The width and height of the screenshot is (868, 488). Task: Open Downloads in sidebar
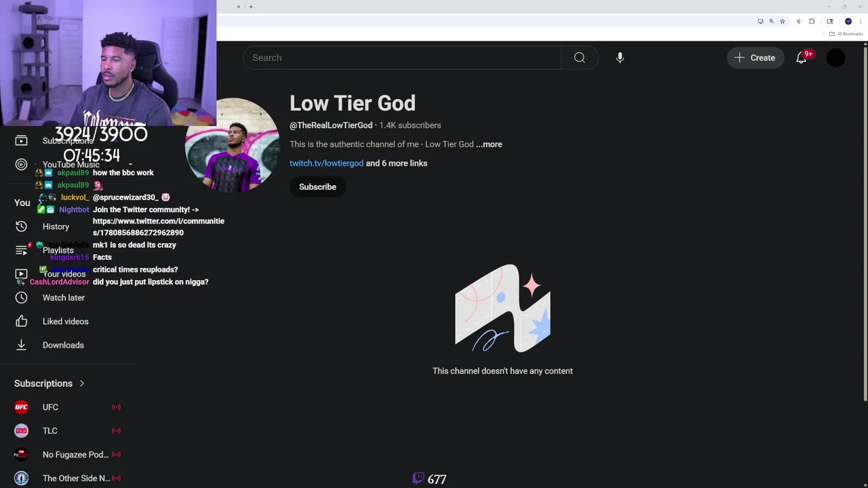(x=63, y=345)
